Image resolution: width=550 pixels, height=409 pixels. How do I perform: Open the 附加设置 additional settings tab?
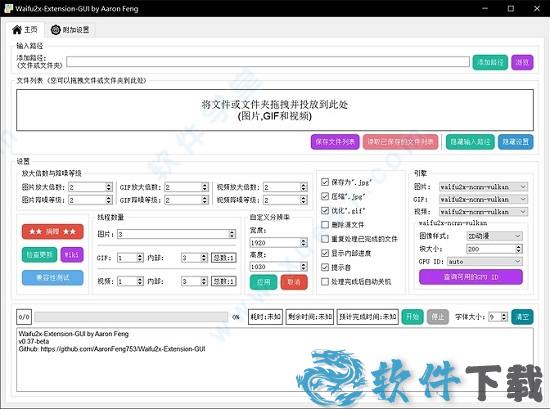click(70, 30)
